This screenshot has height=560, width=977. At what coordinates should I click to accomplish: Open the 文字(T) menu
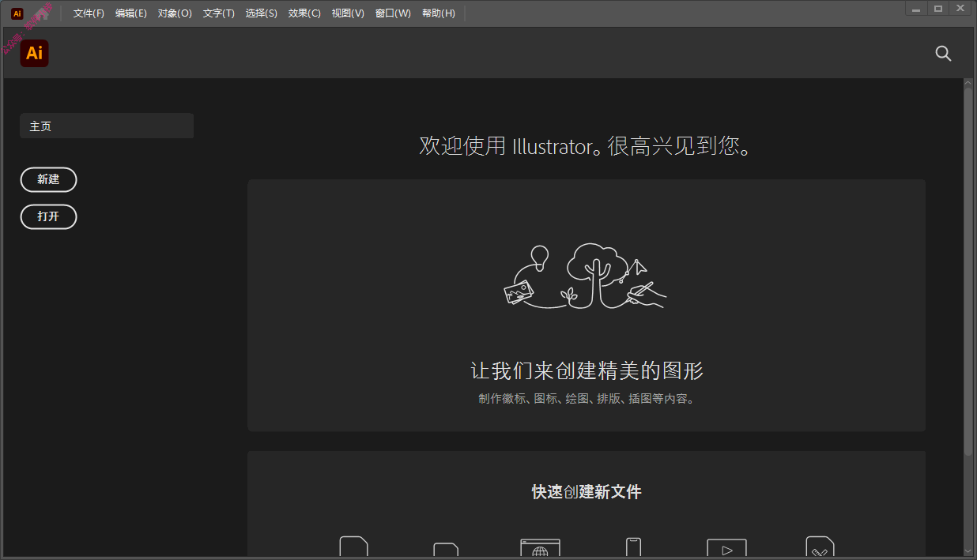(x=219, y=13)
